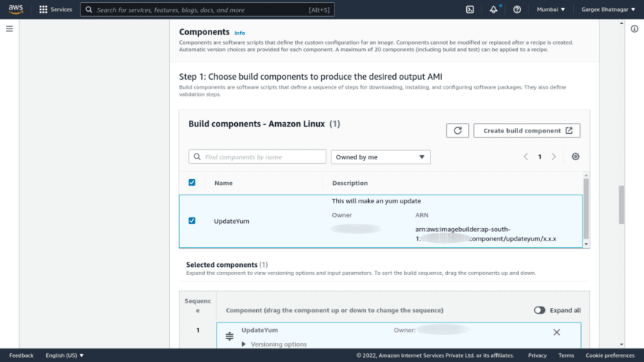
Task: Click the components table scrollbar thumb
Action: coord(586,208)
